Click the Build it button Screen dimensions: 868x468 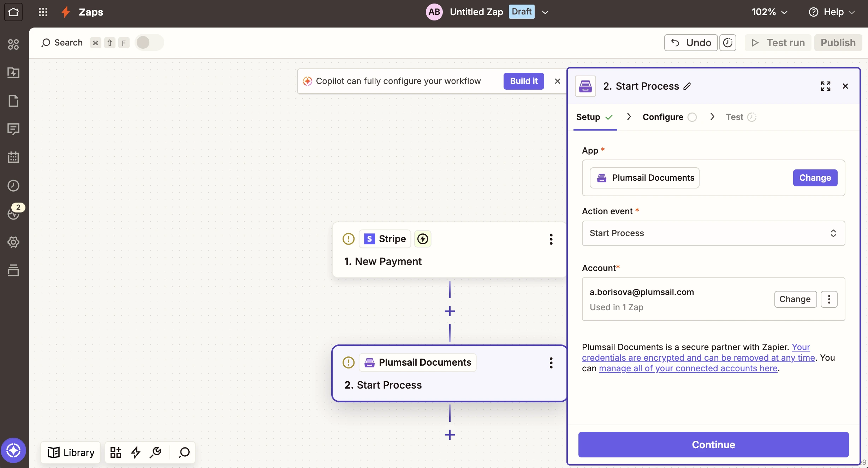coord(524,81)
